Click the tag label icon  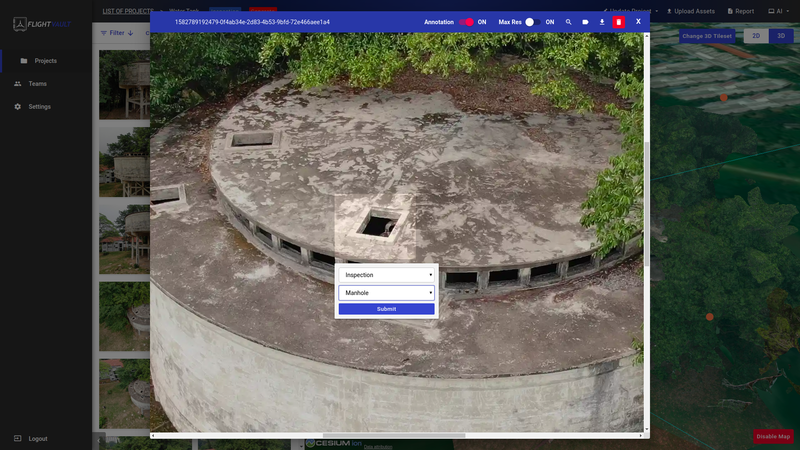tap(585, 22)
